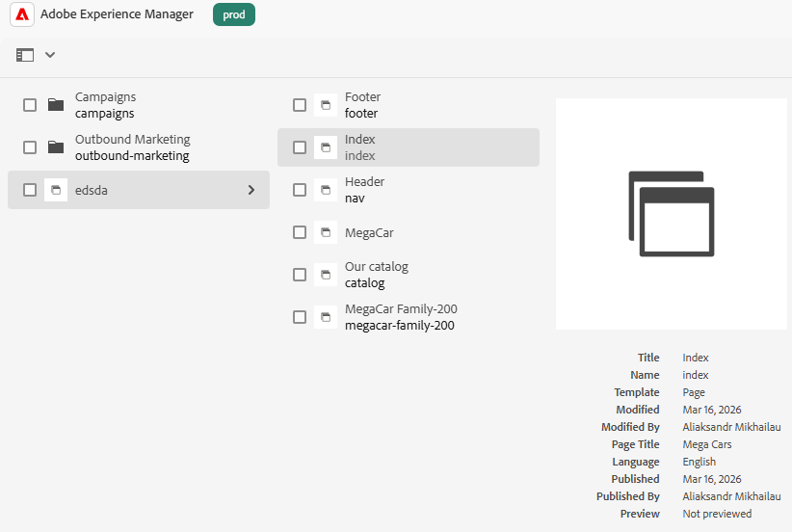Viewport: 792px width, 532px height.
Task: Click the Published By name Aliaksandr Mikhailau
Action: [731, 496]
